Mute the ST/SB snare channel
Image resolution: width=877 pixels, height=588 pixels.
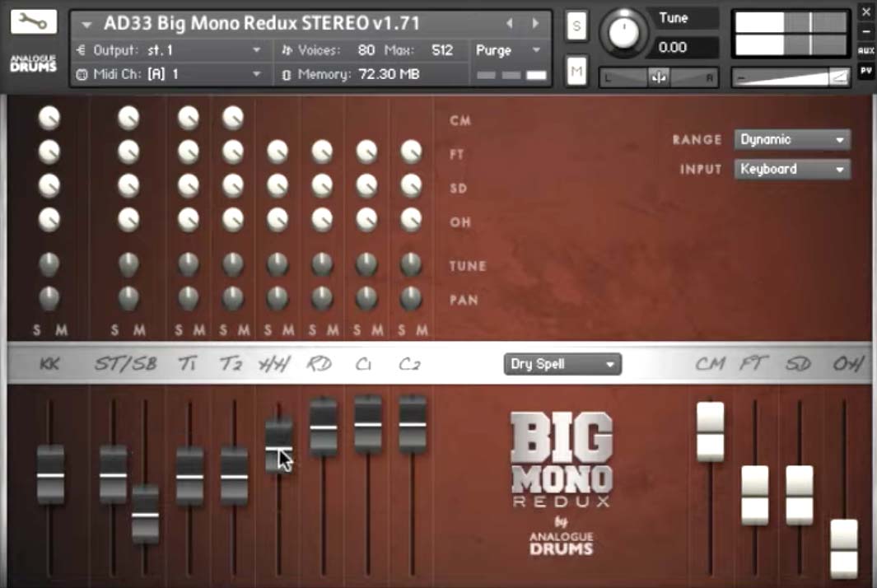click(139, 330)
